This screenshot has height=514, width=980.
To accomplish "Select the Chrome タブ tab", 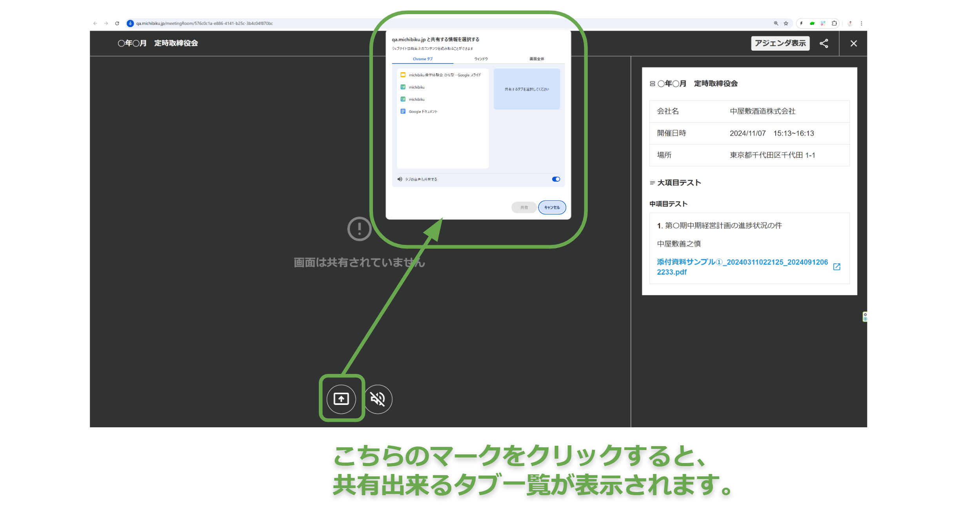I will tap(422, 59).
